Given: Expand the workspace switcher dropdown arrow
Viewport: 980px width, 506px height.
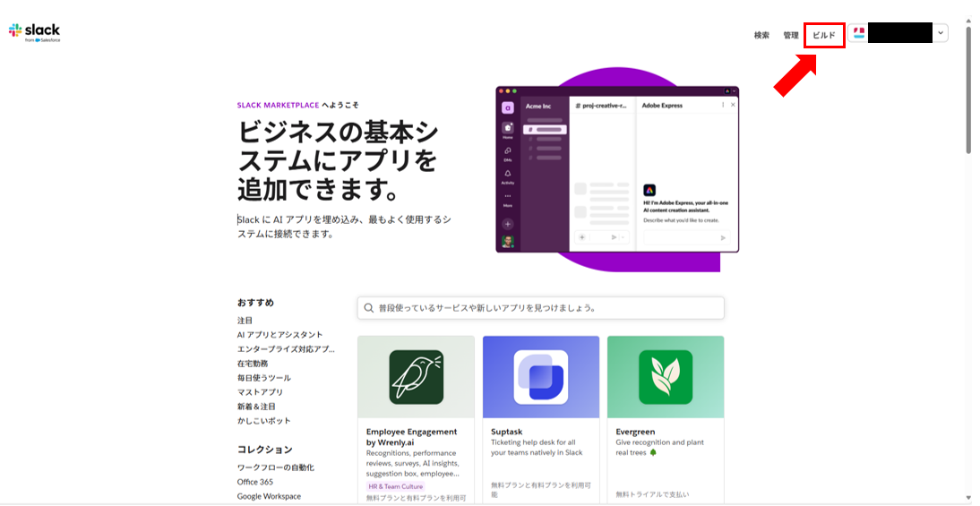Looking at the screenshot, I should coord(941,33).
